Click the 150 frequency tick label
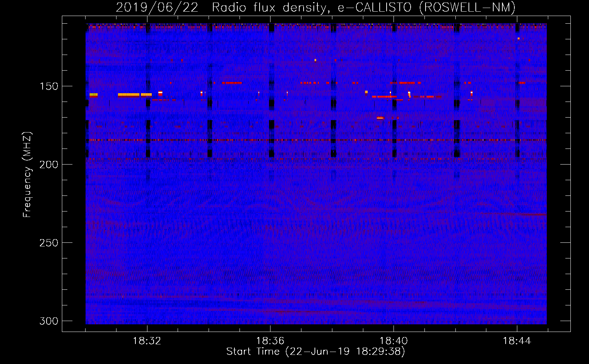Viewport: 589px width, 364px height. [x=49, y=86]
